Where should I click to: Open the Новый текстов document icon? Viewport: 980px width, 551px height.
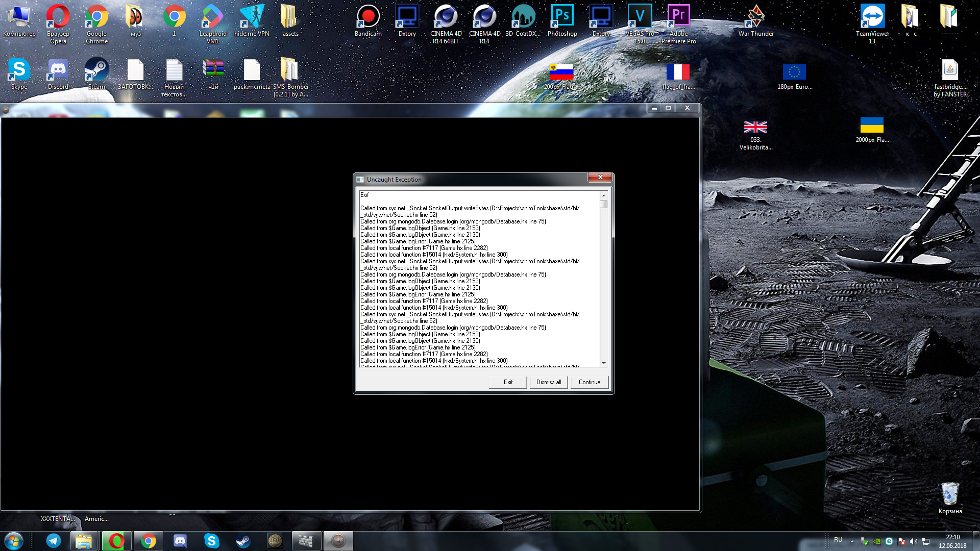click(174, 78)
